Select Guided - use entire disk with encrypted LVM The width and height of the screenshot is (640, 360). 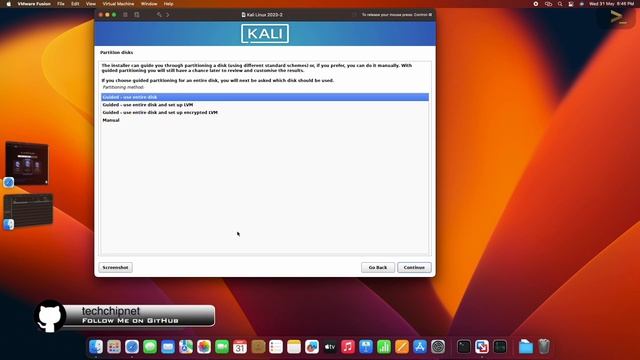[265, 113]
